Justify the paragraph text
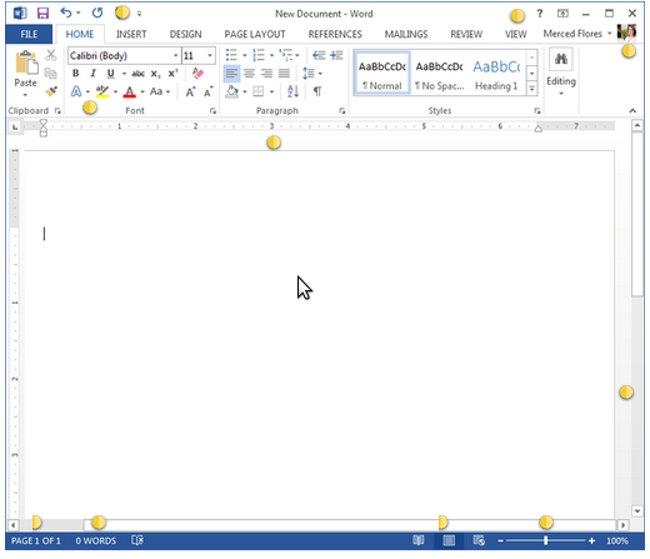The width and height of the screenshot is (650, 559). 284,73
